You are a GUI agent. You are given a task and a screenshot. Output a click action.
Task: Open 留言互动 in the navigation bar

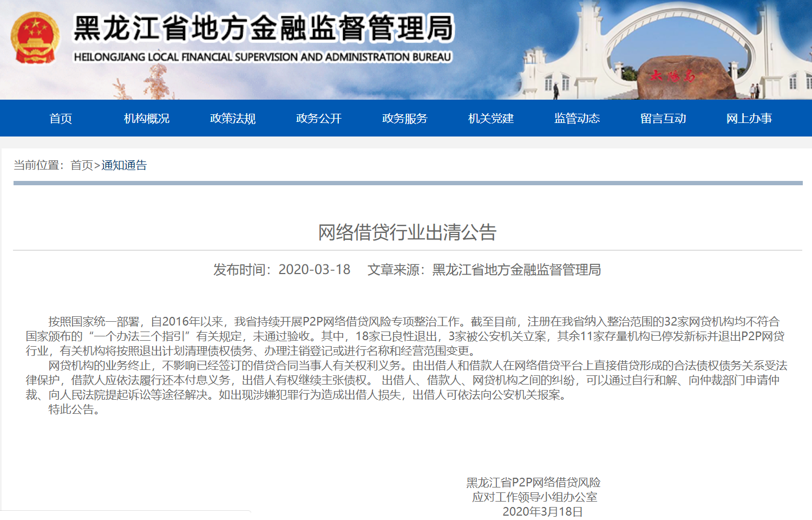click(663, 119)
